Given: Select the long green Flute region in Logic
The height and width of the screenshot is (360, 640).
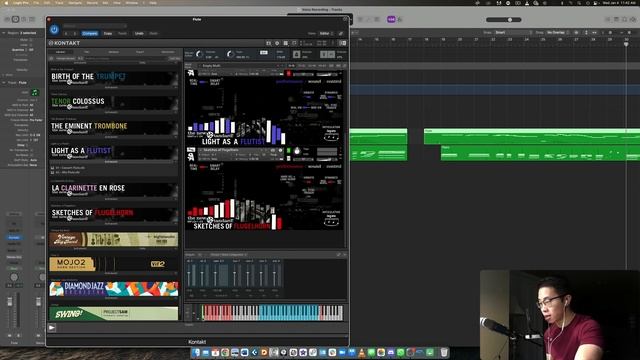Looking at the screenshot, I should click(x=532, y=136).
